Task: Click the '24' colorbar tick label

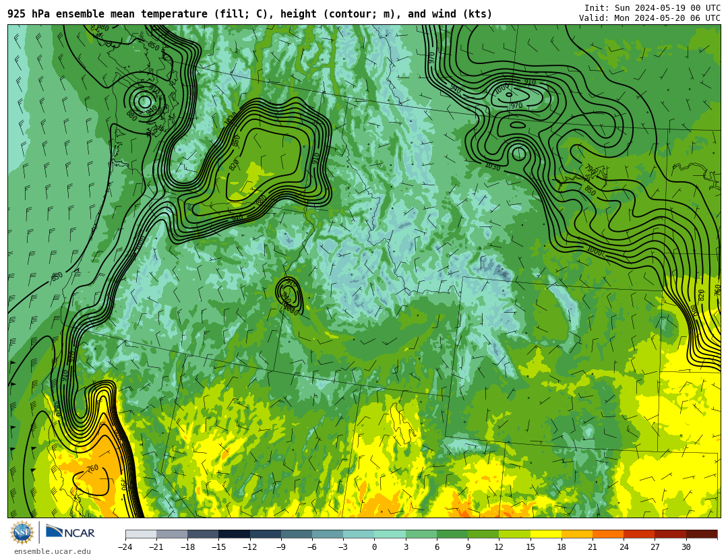Action: point(624,547)
